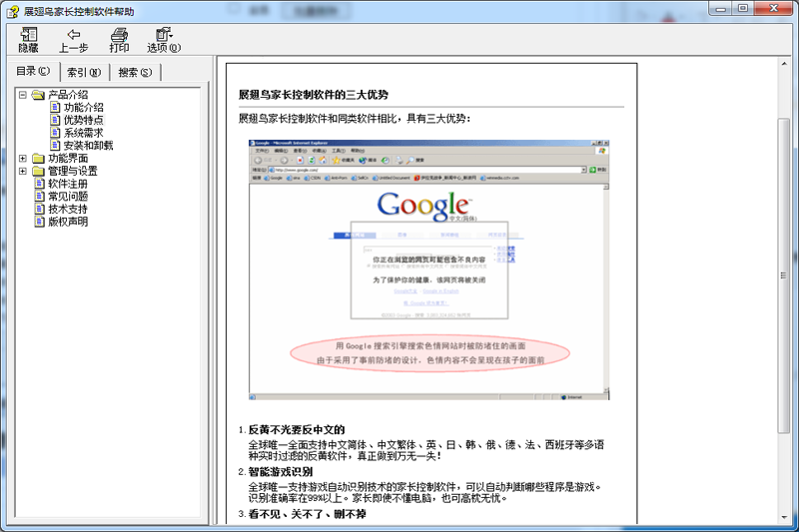Image resolution: width=799 pixels, height=532 pixels.
Task: Click the Google browser screenshot image
Action: tap(429, 269)
